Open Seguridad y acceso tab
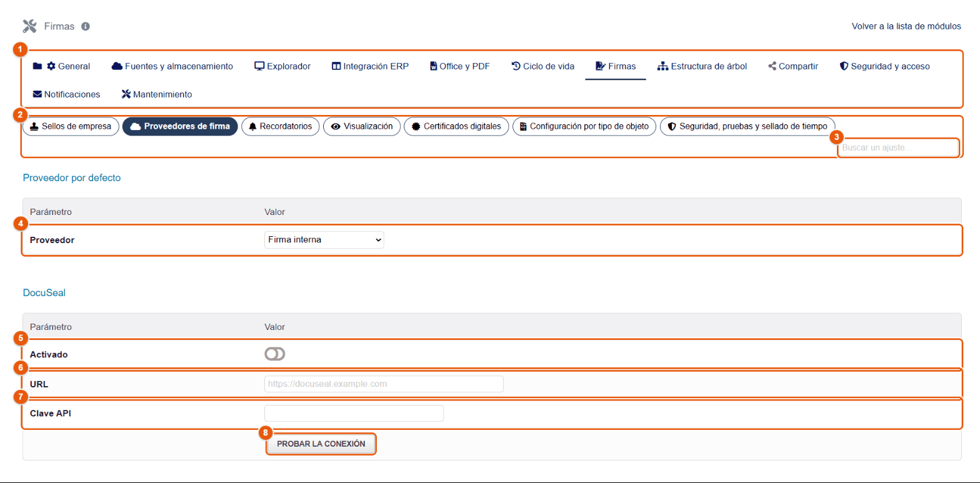The image size is (980, 483). pos(884,66)
